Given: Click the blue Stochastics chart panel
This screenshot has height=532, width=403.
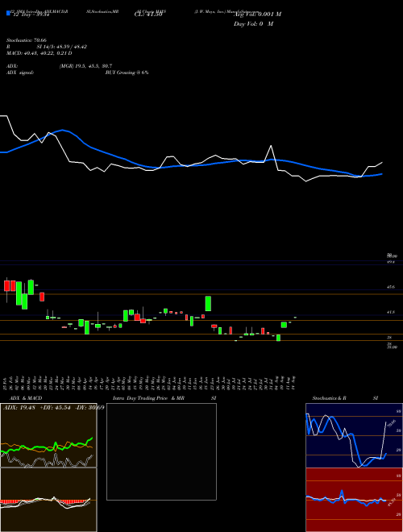Looking at the screenshot, I should point(354,435).
